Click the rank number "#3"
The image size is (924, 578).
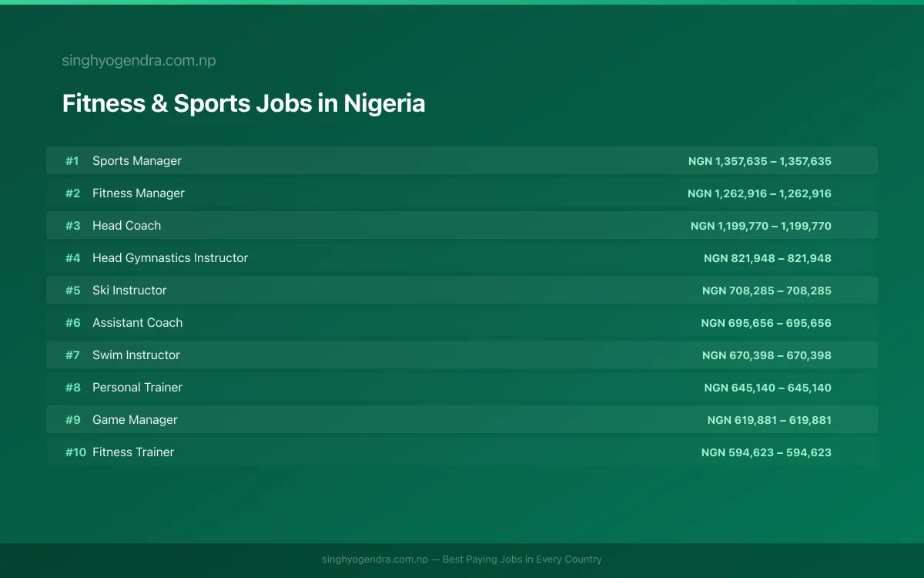[72, 226]
